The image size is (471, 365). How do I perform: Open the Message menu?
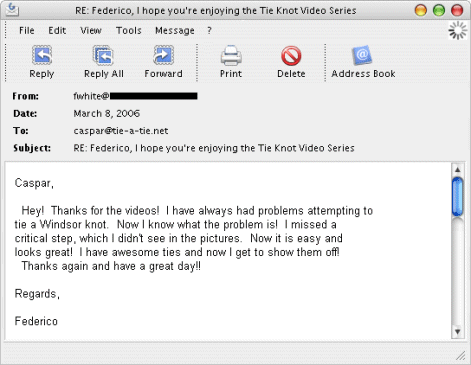pyautogui.click(x=175, y=31)
